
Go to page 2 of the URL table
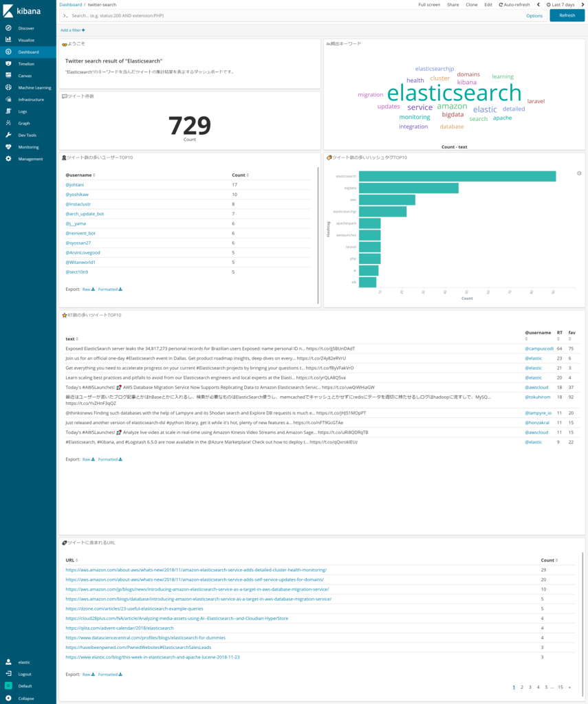tap(522, 687)
